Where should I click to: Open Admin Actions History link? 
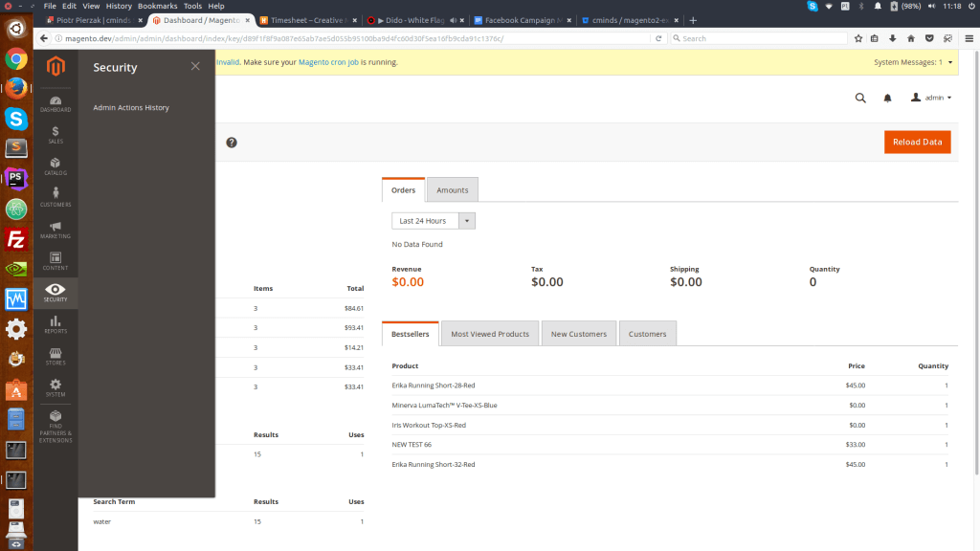point(131,108)
